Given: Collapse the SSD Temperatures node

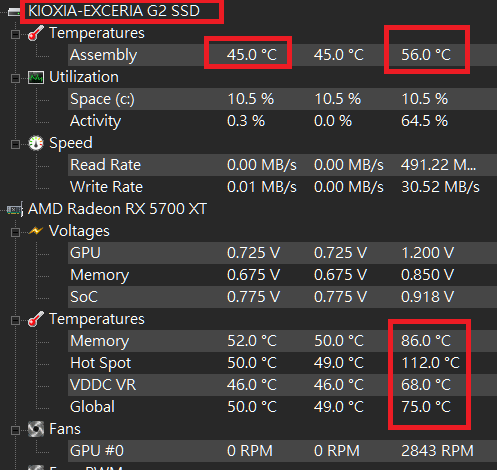Looking at the screenshot, I should (15, 34).
